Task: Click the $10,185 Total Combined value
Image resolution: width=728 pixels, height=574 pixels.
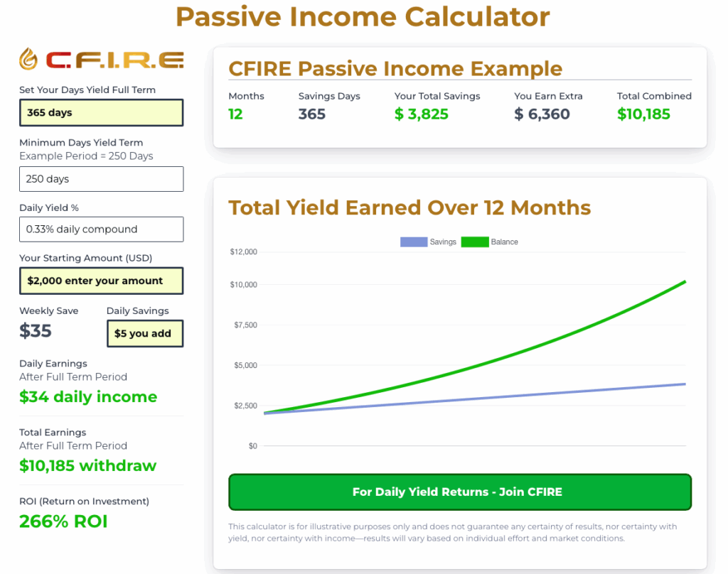Action: pyautogui.click(x=643, y=114)
